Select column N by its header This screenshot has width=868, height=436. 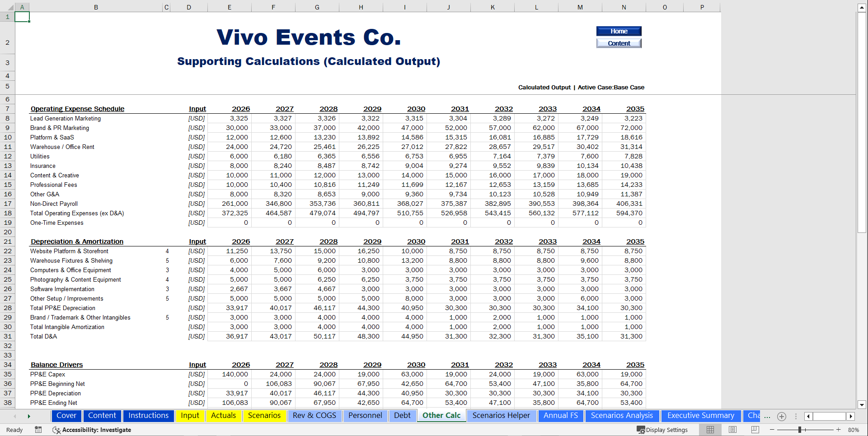click(x=624, y=7)
